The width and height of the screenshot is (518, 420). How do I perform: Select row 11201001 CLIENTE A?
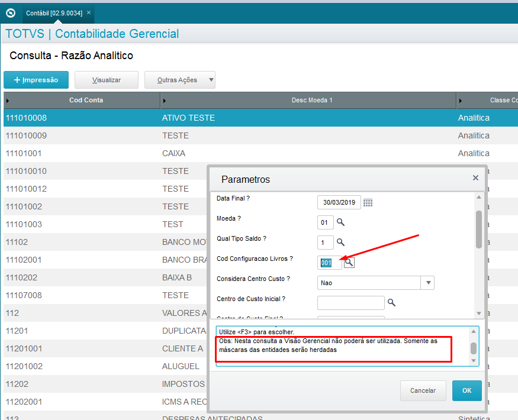(106, 348)
